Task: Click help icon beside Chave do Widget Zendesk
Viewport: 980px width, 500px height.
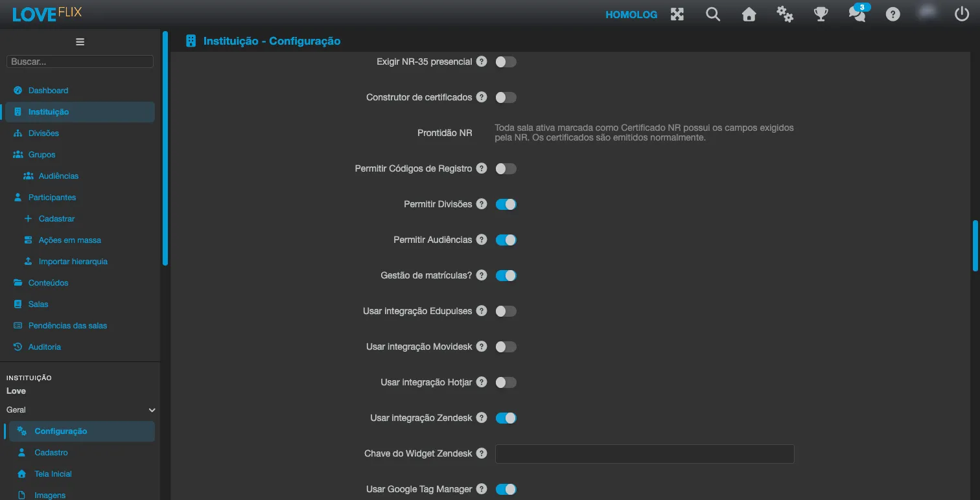Action: coord(482,453)
